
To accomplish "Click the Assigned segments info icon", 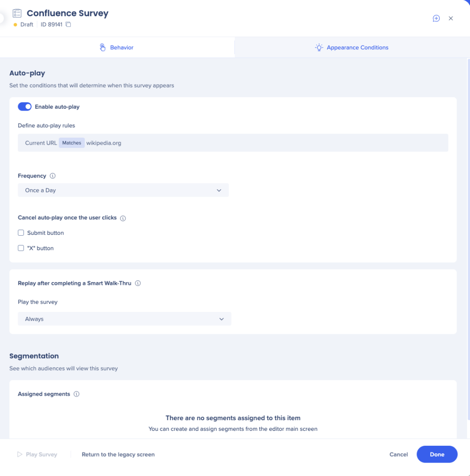I will [x=77, y=394].
